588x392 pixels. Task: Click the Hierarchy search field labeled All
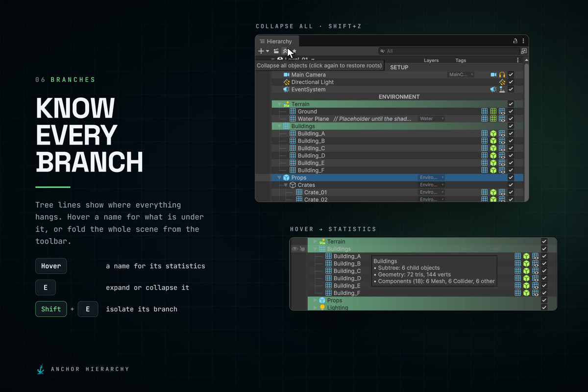tap(449, 51)
